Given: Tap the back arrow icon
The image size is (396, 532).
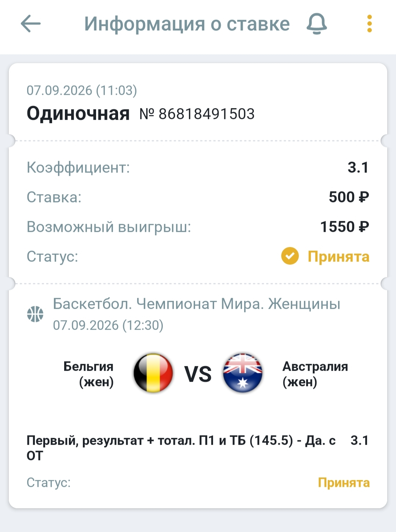Looking at the screenshot, I should pos(31,24).
